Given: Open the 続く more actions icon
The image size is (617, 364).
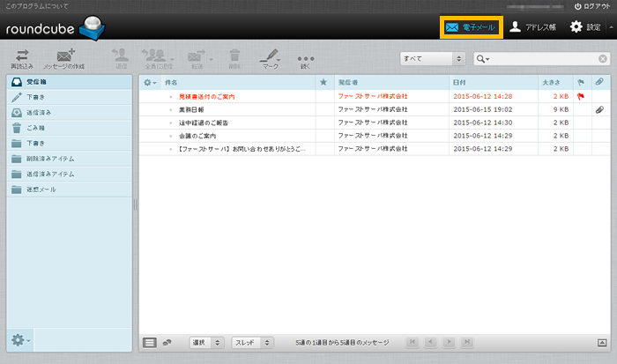Looking at the screenshot, I should [x=306, y=55].
